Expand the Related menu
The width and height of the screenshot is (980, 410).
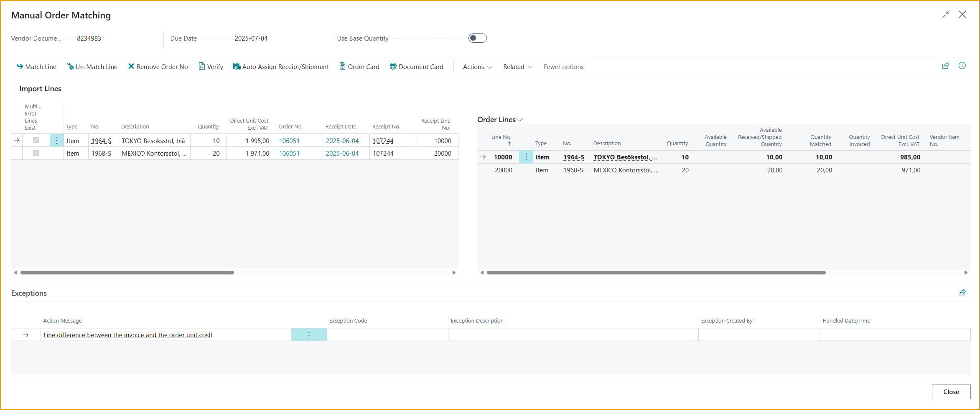517,67
